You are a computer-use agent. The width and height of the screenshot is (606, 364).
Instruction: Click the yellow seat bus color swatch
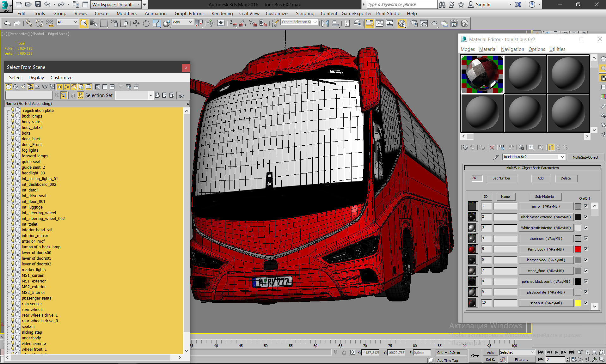[578, 303]
